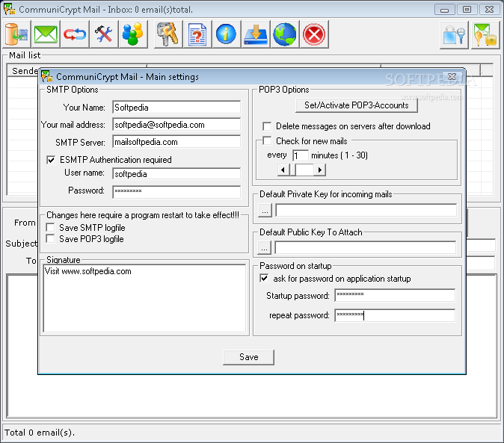Click the mailbox database toolbar icon
The image size is (504, 443).
point(16,34)
